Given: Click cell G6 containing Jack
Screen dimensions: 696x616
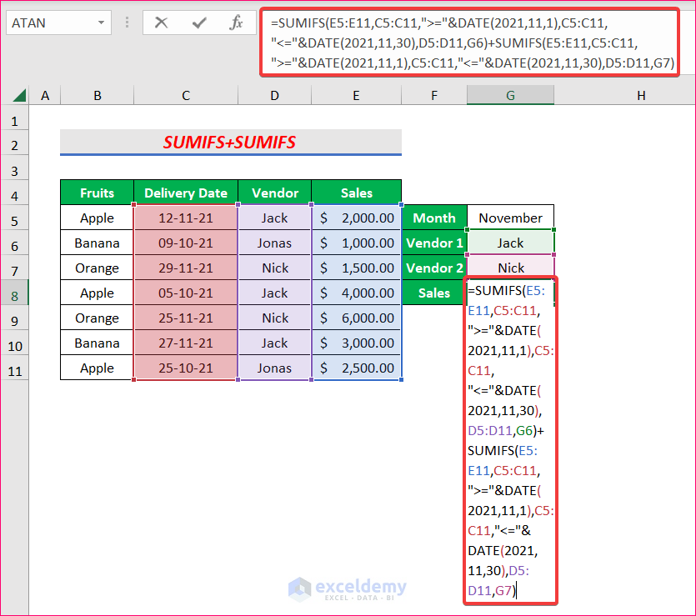Looking at the screenshot, I should (x=510, y=243).
